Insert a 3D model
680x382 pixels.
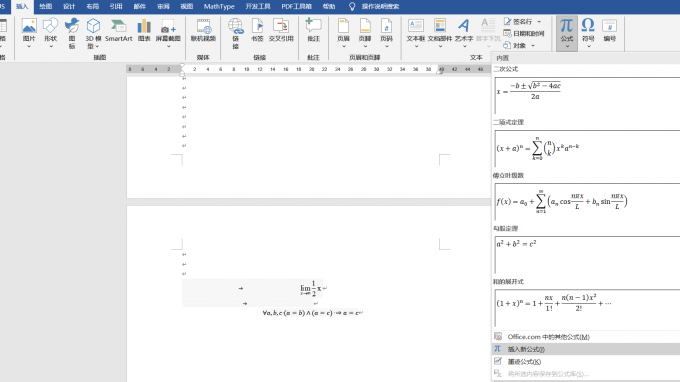pos(93,33)
